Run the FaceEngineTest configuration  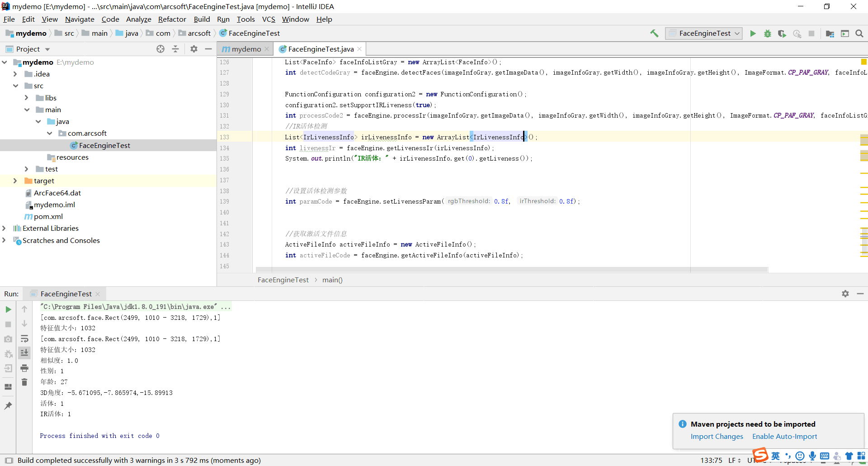(752, 33)
